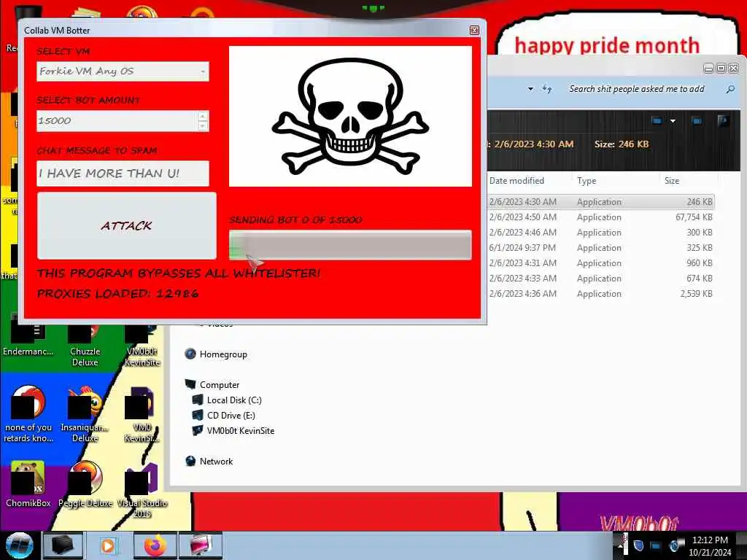Image resolution: width=747 pixels, height=560 pixels.
Task: Open Firefox from the taskbar
Action: click(155, 545)
